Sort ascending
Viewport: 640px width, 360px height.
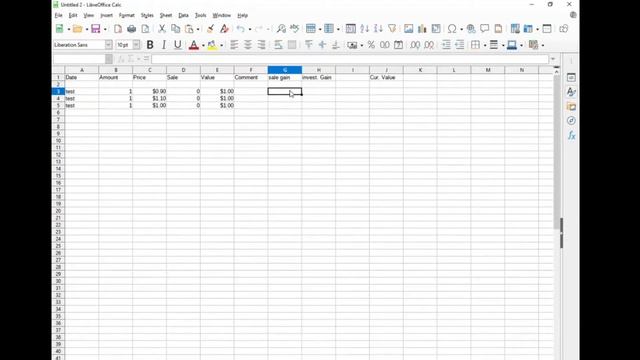(365, 29)
